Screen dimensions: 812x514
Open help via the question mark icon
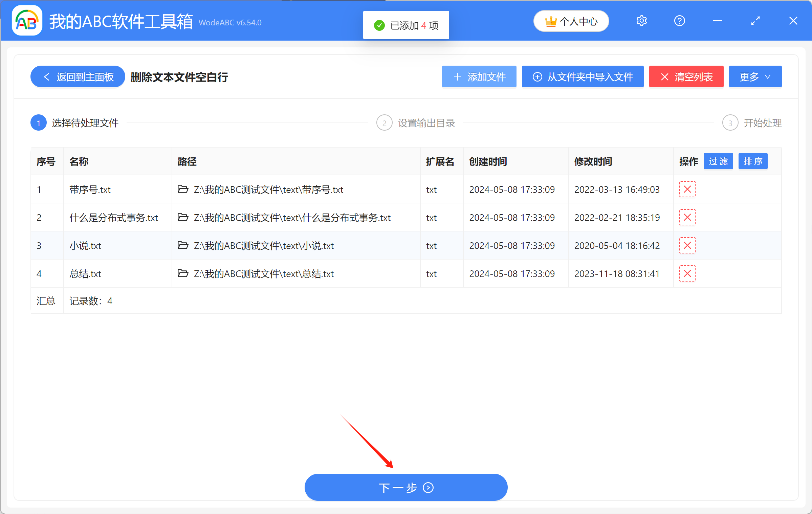pyautogui.click(x=679, y=21)
